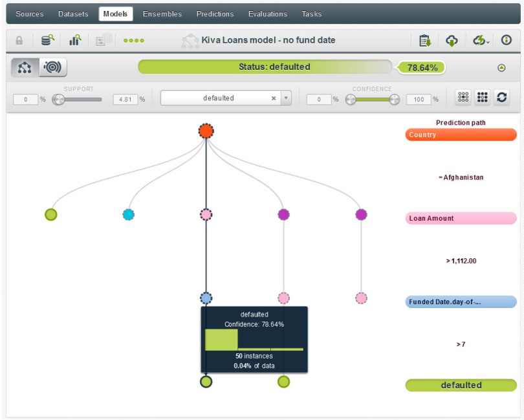Viewport: 524px width, 420px height.
Task: Go to the Evaluations tab
Action: point(267,14)
